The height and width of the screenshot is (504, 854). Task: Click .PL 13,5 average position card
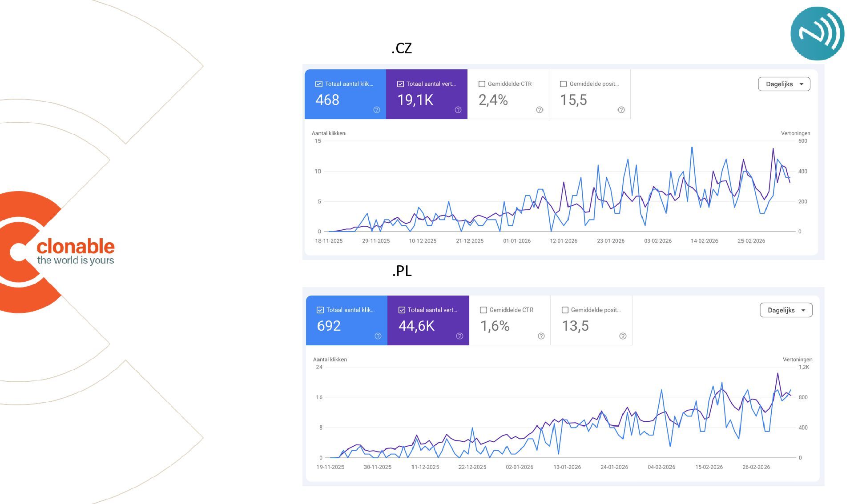point(591,320)
